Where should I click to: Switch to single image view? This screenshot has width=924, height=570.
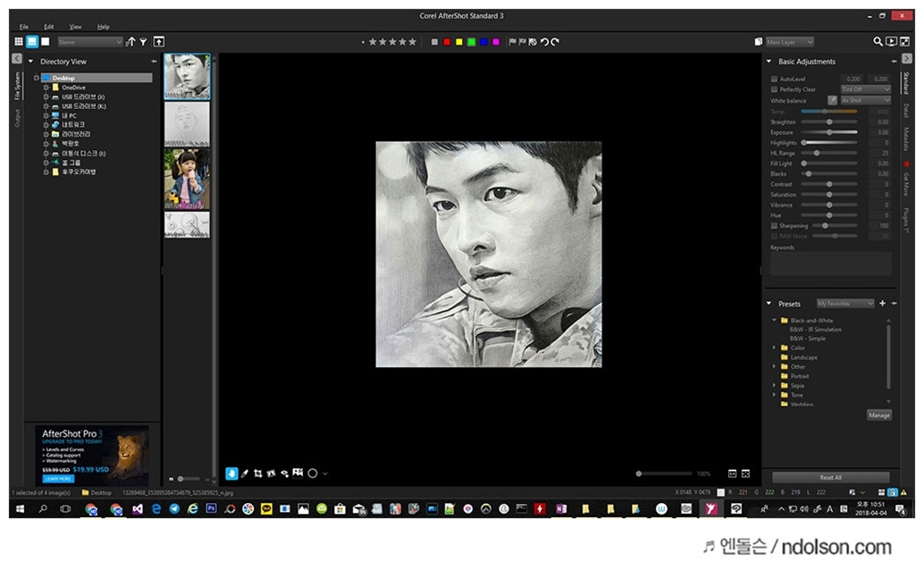click(x=45, y=41)
